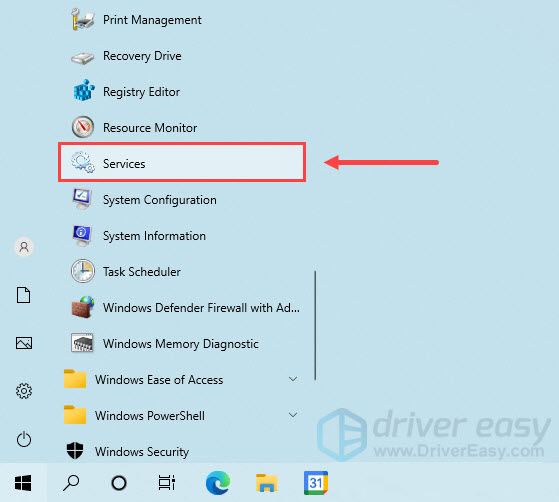Open Windows Defender Firewall brick icon
Image resolution: width=559 pixels, height=502 pixels.
(83, 307)
